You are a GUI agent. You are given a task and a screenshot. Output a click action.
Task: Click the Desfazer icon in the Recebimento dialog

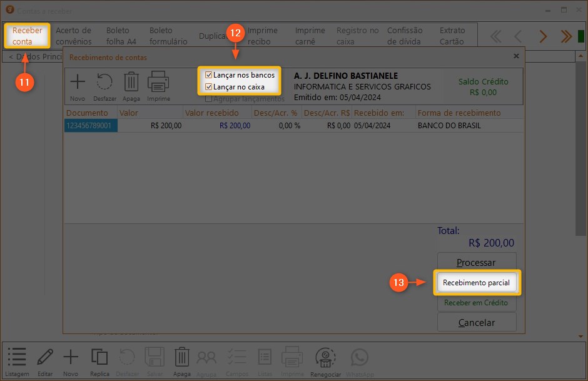pos(104,84)
